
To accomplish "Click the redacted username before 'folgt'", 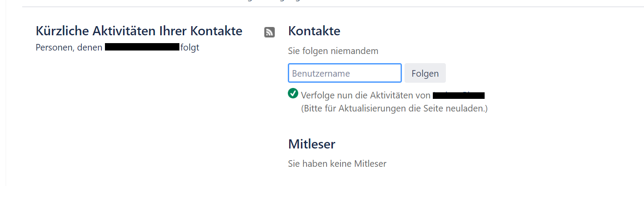I will pyautogui.click(x=142, y=47).
